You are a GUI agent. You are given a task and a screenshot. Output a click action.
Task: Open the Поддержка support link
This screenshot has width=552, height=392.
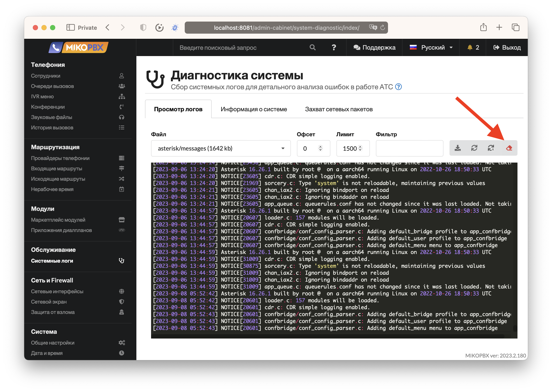pyautogui.click(x=374, y=48)
